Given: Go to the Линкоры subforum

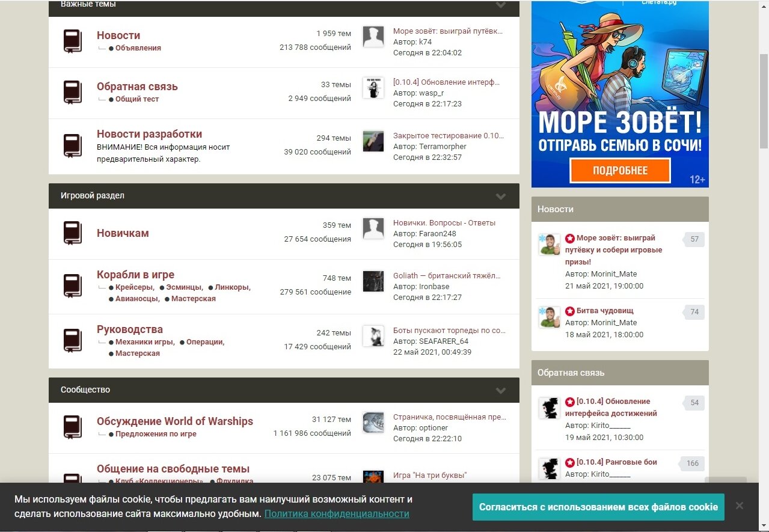Looking at the screenshot, I should (231, 287).
